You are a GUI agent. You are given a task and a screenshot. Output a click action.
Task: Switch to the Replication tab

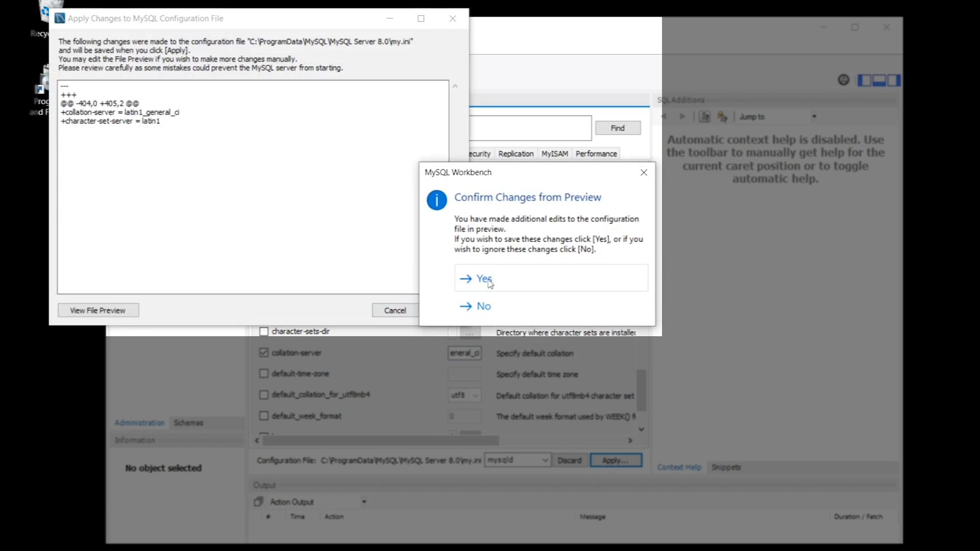point(516,154)
